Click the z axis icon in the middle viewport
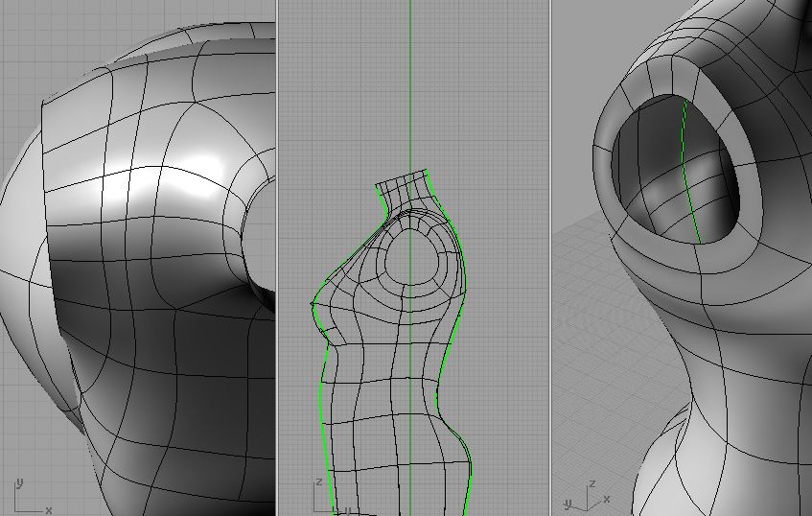Image resolution: width=812 pixels, height=516 pixels. pyautogui.click(x=333, y=496)
